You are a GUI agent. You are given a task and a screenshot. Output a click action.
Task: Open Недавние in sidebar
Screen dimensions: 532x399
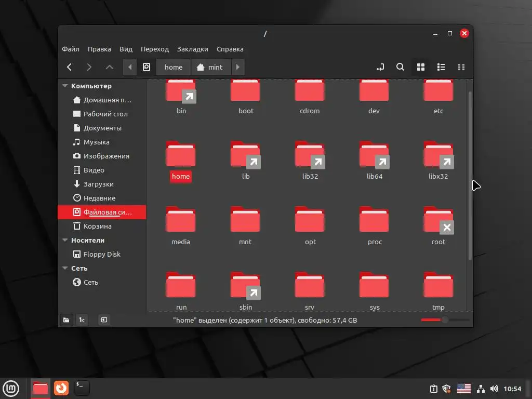102,198
